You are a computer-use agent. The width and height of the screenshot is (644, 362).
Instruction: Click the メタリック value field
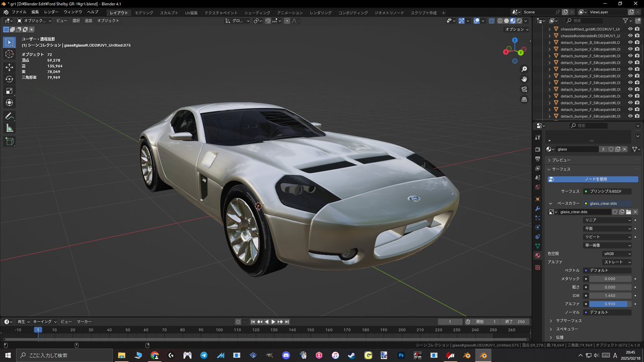610,279
